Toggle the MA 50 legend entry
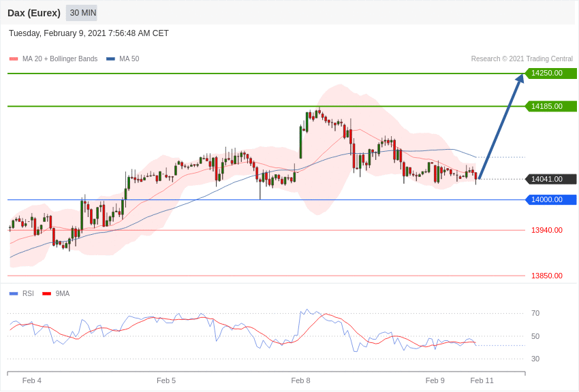This screenshot has height=392, width=579. point(123,59)
